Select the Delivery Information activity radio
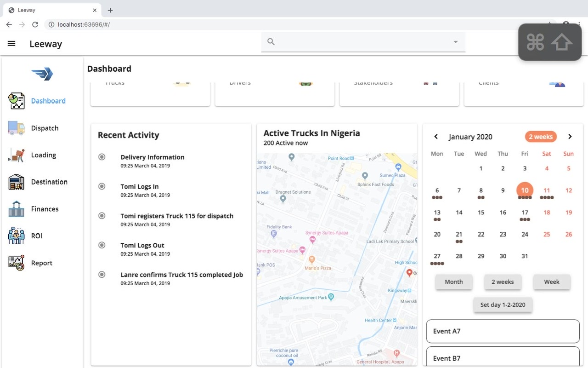Viewport: 588px width, 368px height. click(x=102, y=157)
